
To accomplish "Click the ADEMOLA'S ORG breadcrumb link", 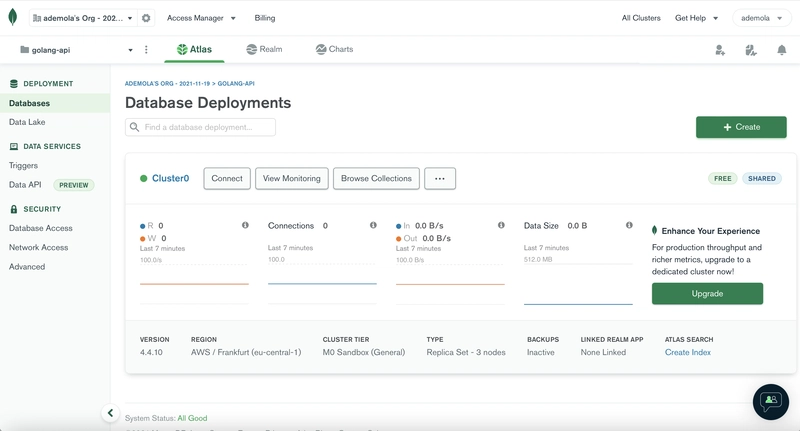I will click(x=167, y=84).
